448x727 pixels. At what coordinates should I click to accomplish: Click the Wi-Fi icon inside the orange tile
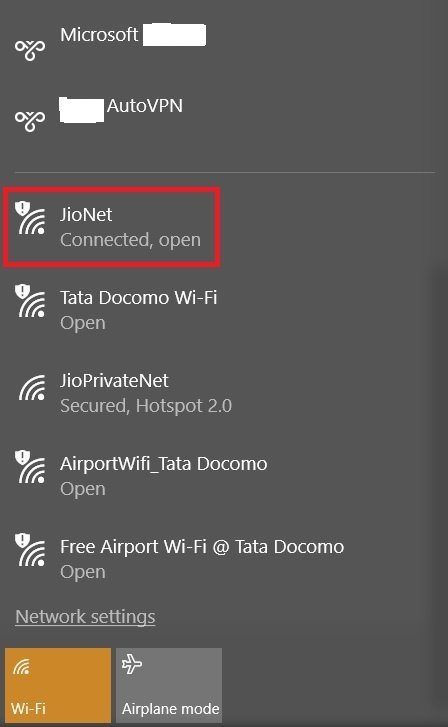[x=21, y=667]
